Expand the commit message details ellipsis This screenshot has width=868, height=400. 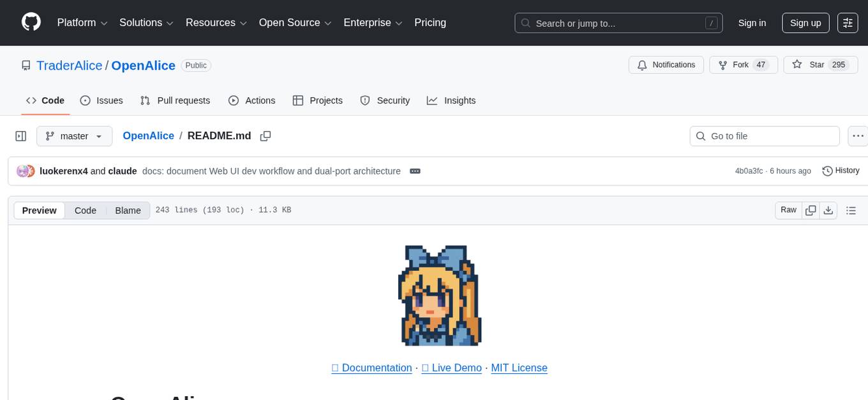coord(415,171)
